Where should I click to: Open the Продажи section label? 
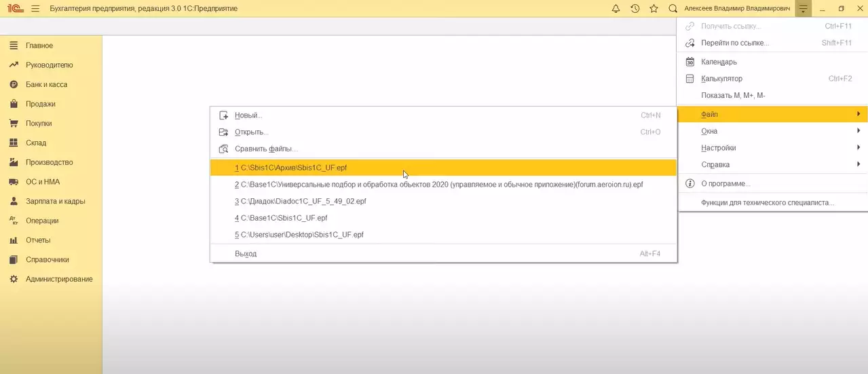[41, 104]
